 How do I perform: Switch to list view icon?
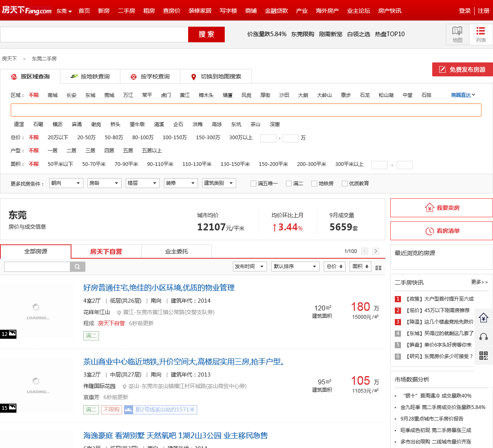click(481, 34)
